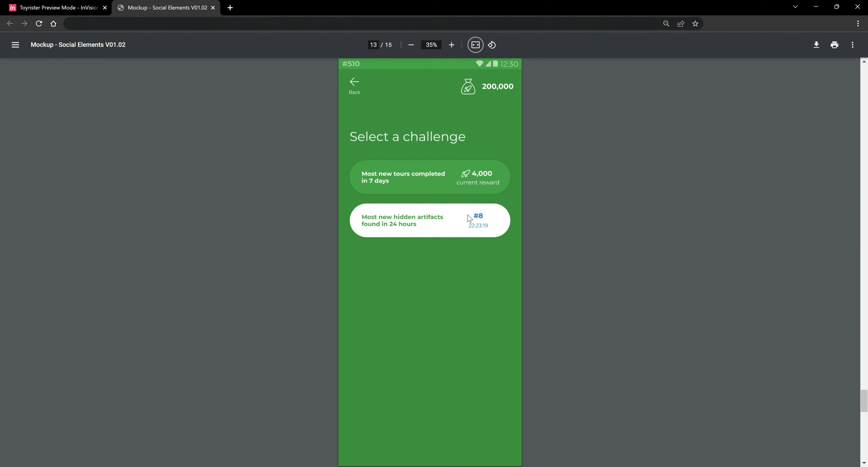Click the browser forward arrow

[24, 23]
